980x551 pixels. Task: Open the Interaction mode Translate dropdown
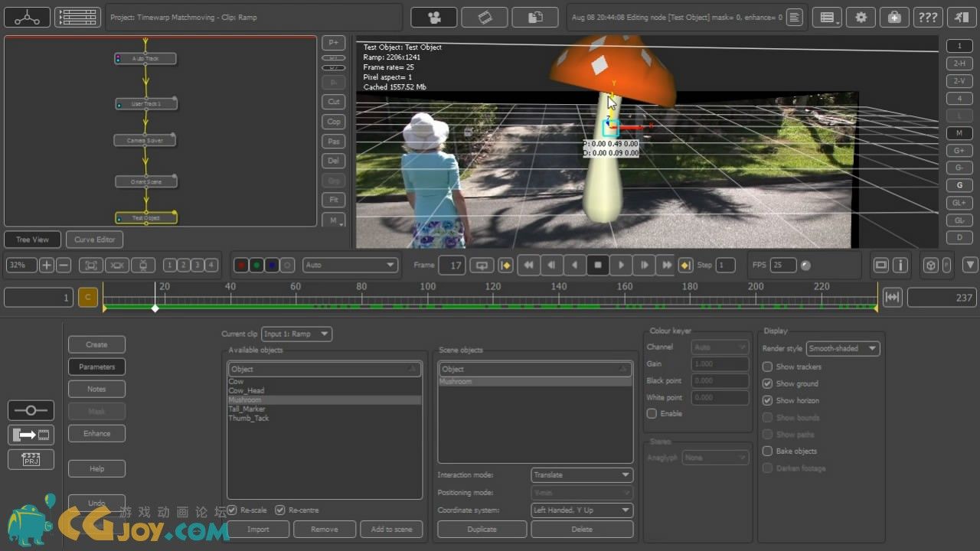click(x=582, y=474)
